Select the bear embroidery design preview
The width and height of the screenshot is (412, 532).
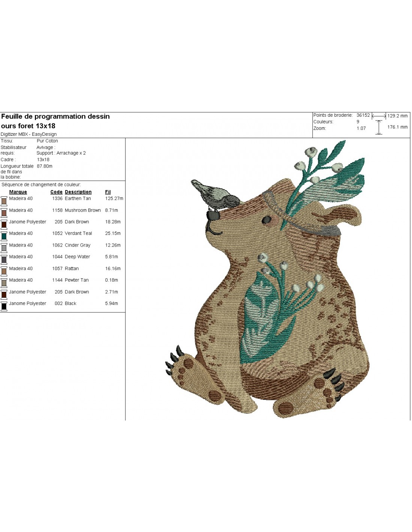268,279
